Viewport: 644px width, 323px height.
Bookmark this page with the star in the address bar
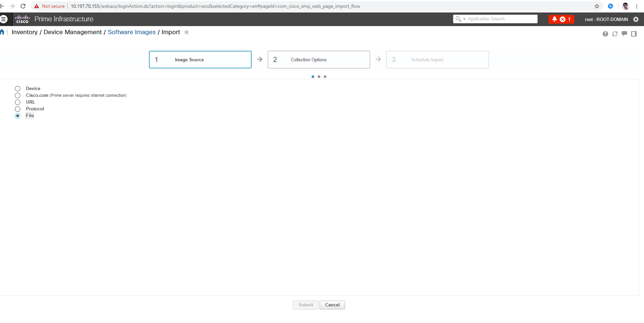pos(597,6)
